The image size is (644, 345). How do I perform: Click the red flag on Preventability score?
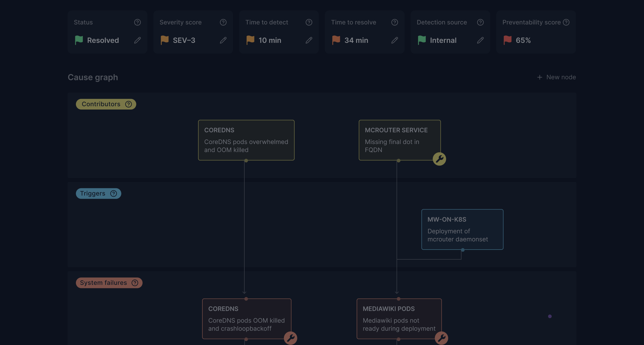507,40
